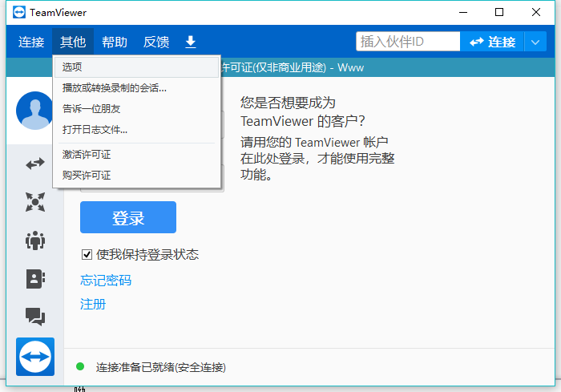The image size is (561, 392).
Task: Open the 反馈 menu
Action: pyautogui.click(x=156, y=42)
